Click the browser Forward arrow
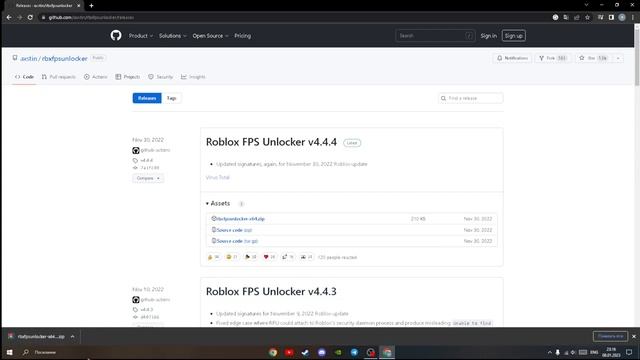 tap(19, 18)
